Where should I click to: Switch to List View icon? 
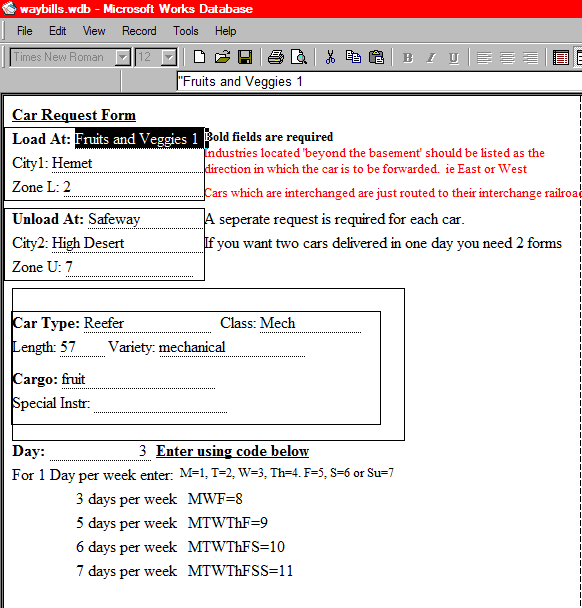click(x=561, y=58)
